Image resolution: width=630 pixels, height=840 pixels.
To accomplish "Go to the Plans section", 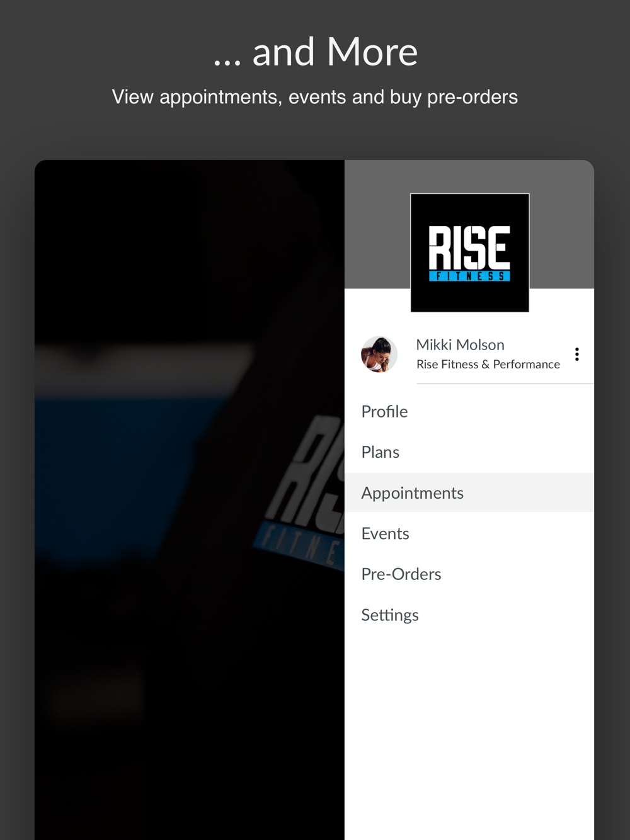I will pos(469,452).
